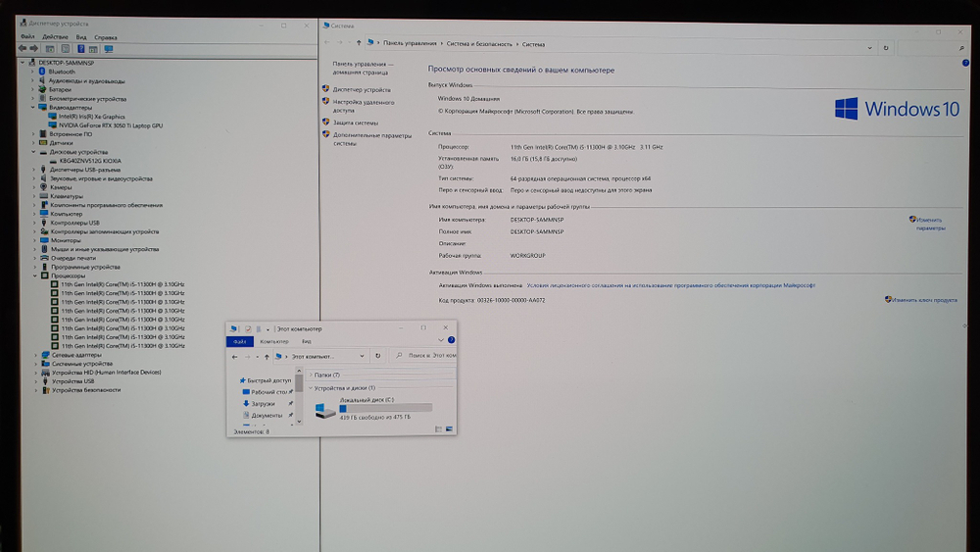Click Устройства безопасности icon

(46, 390)
